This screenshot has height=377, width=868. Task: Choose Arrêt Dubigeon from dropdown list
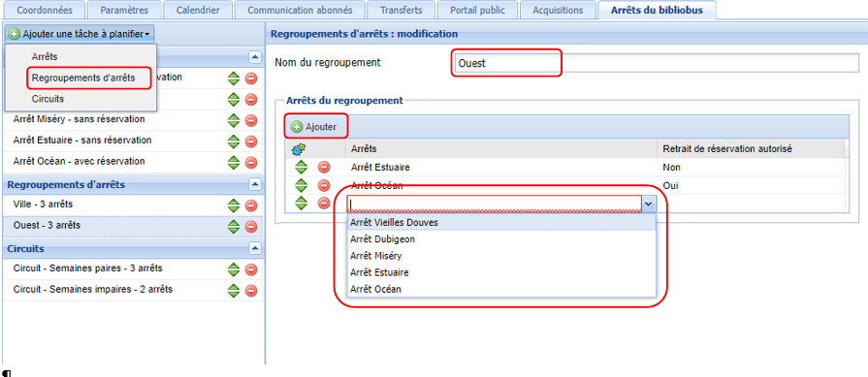point(501,239)
